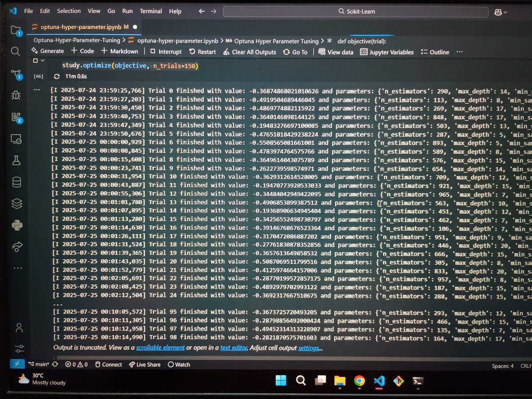Open the Terminal menu
The width and height of the screenshot is (532, 399).
pyautogui.click(x=151, y=11)
